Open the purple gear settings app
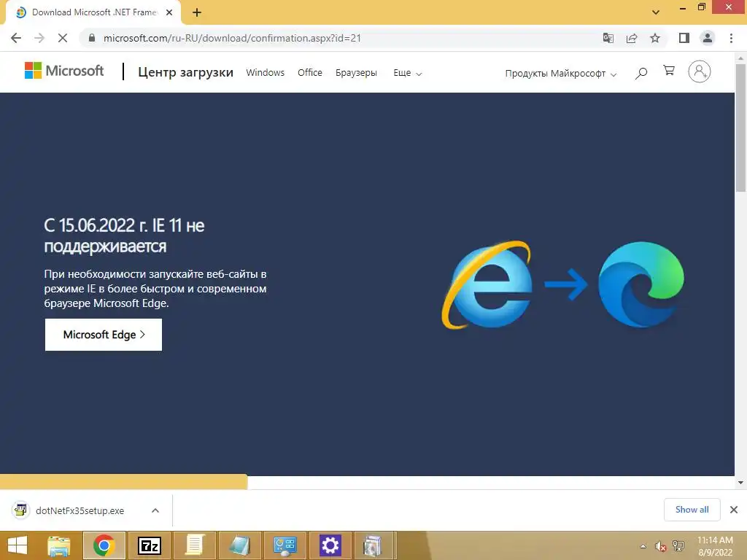 coord(330,545)
